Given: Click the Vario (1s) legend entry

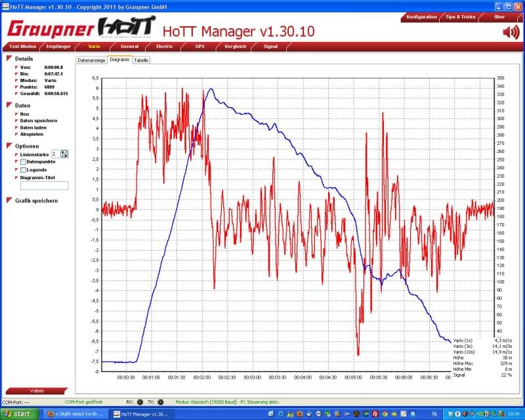Looking at the screenshot, I should (463, 341).
